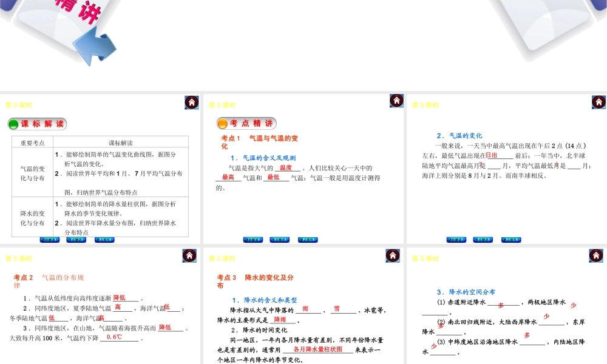Click the 重要考点 table header cell
The height and width of the screenshot is (364, 607).
coord(33,143)
